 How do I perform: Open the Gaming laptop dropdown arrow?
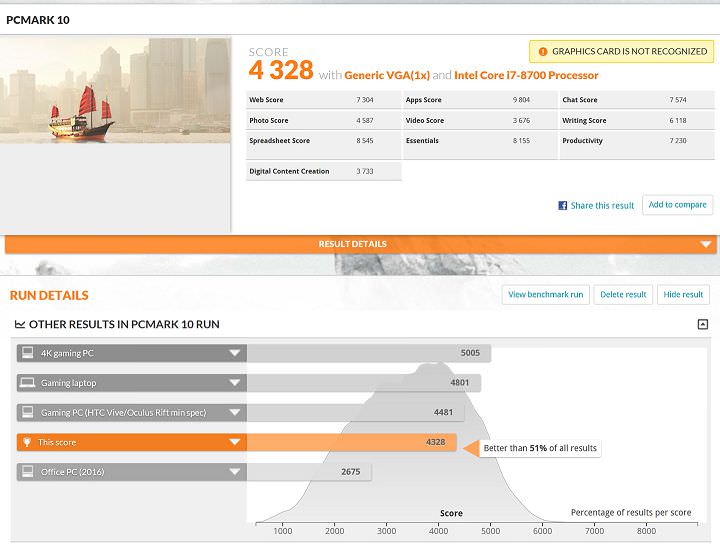tap(235, 383)
